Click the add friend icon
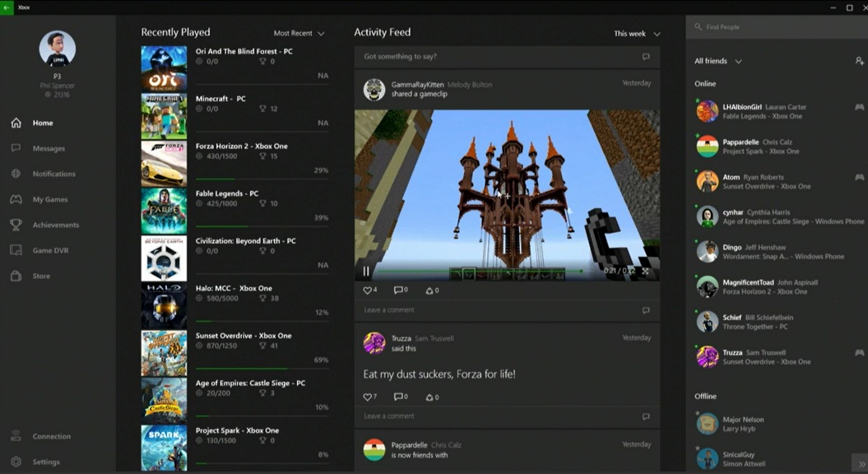 (859, 61)
